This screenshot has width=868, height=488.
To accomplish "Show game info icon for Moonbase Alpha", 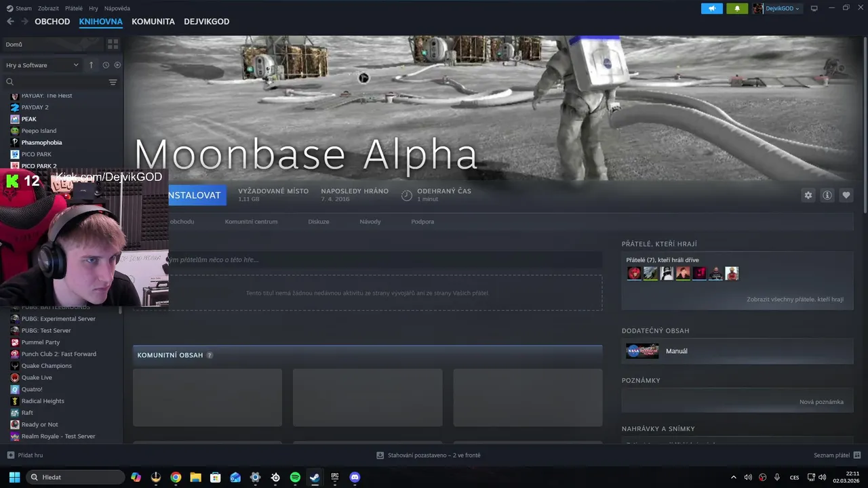I will (x=827, y=195).
